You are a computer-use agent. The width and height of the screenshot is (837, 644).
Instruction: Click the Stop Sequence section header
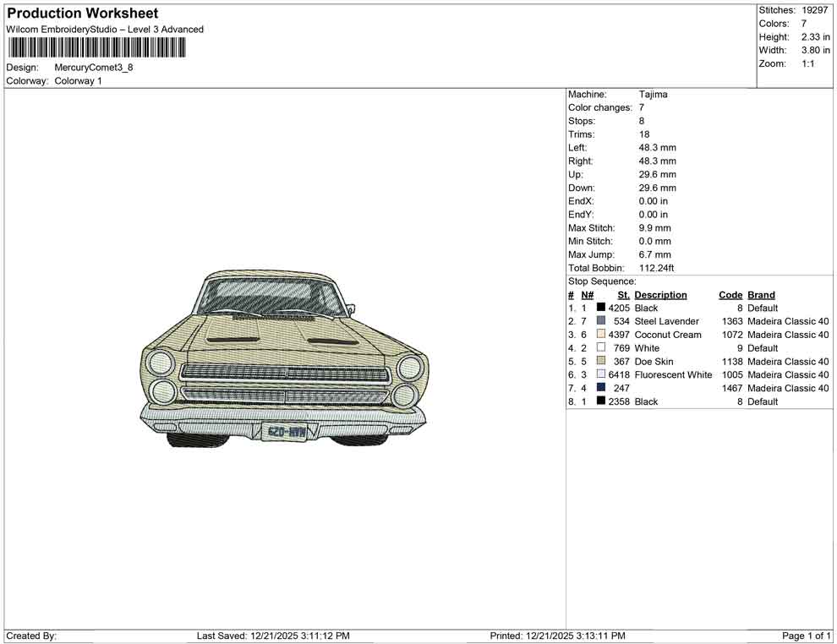[x=602, y=281]
